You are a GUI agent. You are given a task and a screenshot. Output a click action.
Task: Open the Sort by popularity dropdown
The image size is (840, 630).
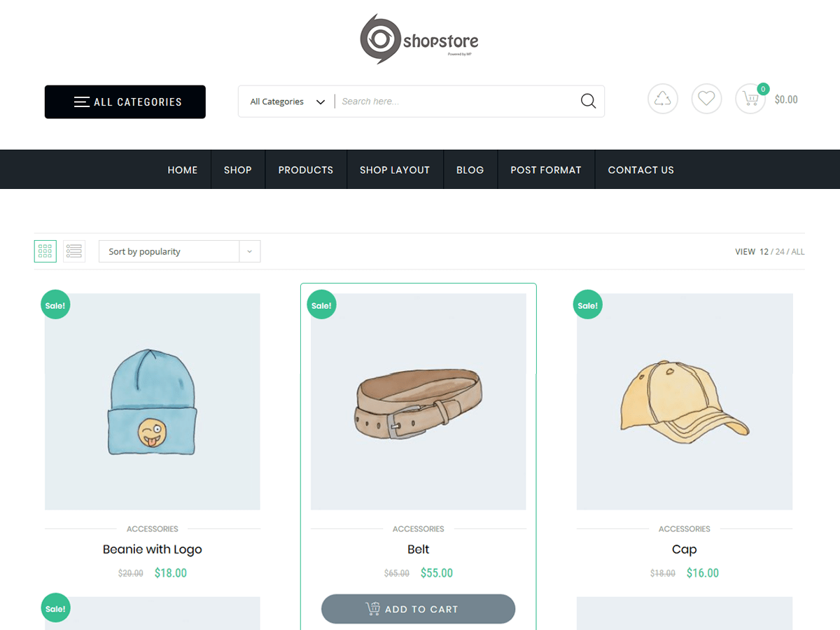[168, 251]
